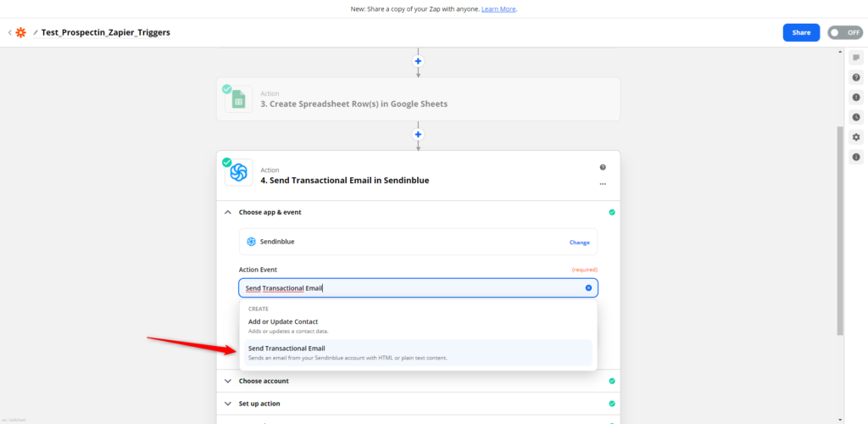Screen dimensions: 868x424
Task: Open the Google Sheets step icon
Action: coord(238,99)
